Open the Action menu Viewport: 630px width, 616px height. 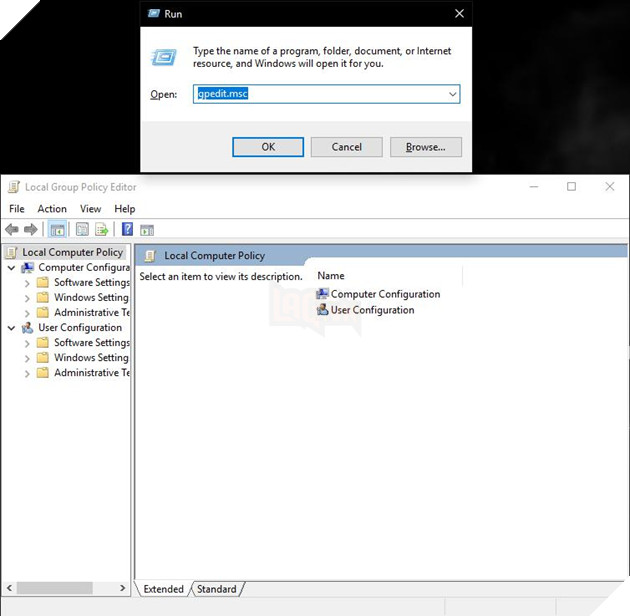[52, 209]
